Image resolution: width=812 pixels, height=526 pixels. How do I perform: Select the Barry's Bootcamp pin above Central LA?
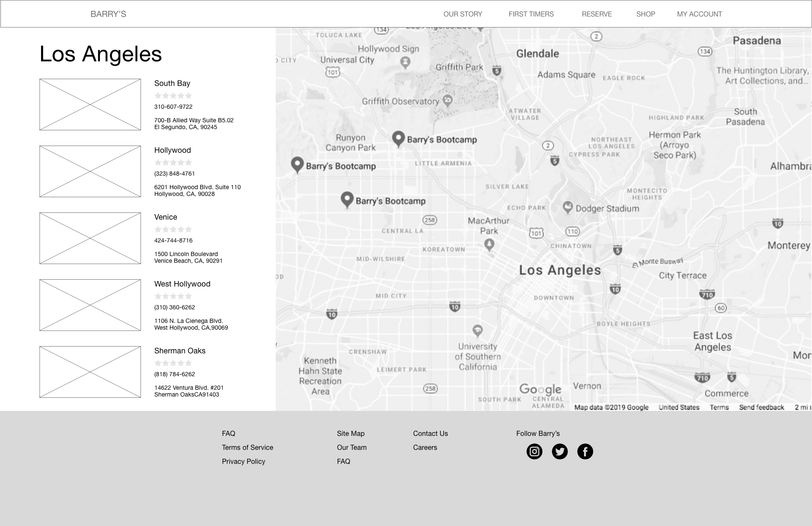(x=347, y=200)
